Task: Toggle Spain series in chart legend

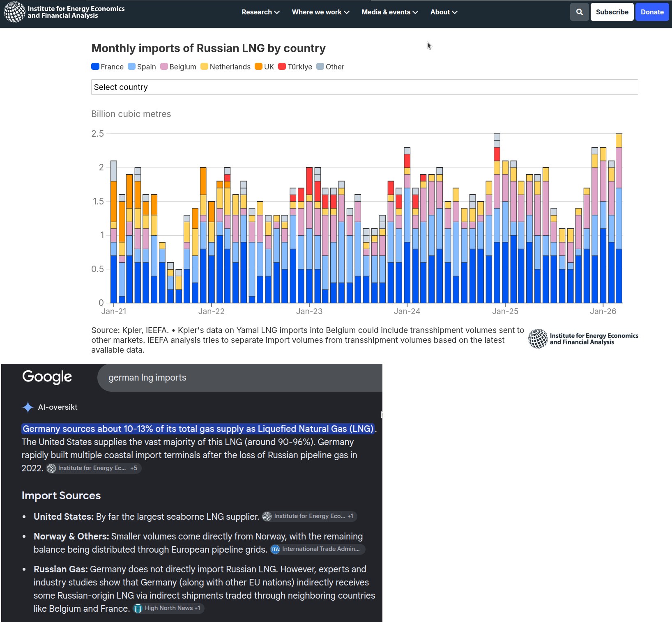Action: 142,67
